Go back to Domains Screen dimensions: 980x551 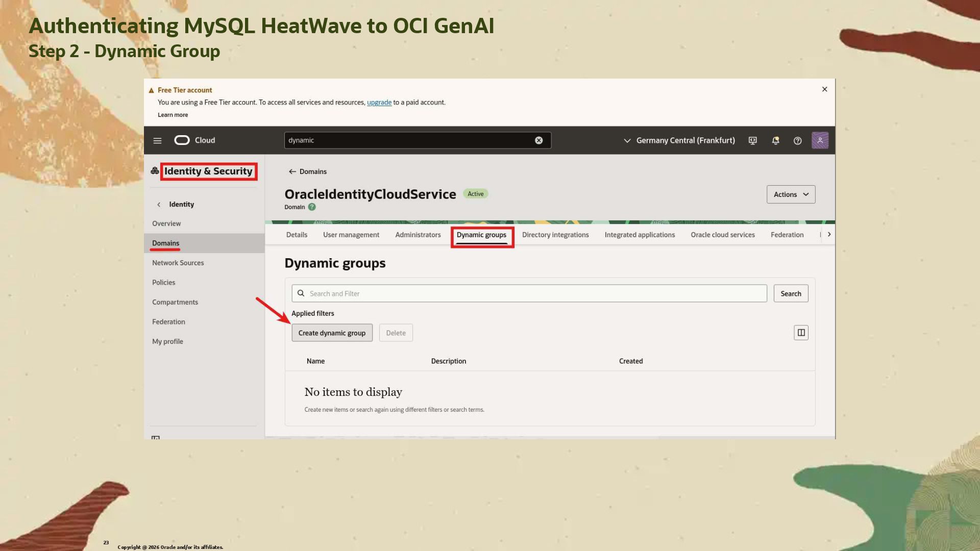307,171
